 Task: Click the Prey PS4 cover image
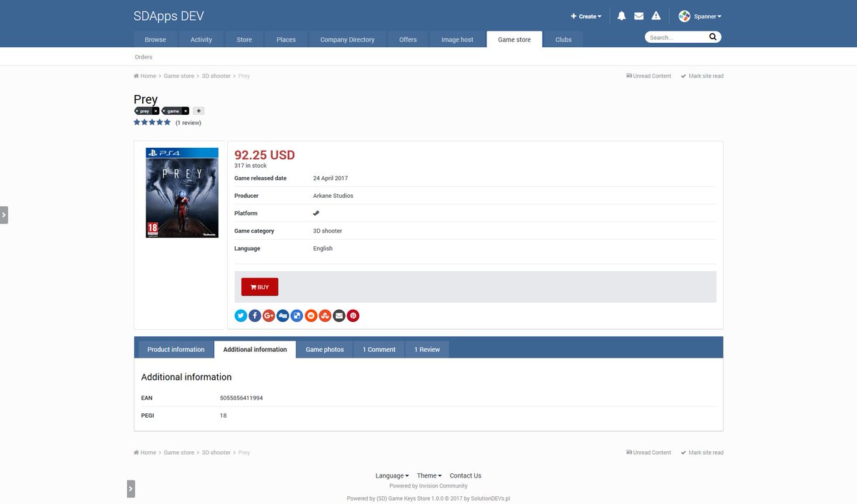pos(182,193)
